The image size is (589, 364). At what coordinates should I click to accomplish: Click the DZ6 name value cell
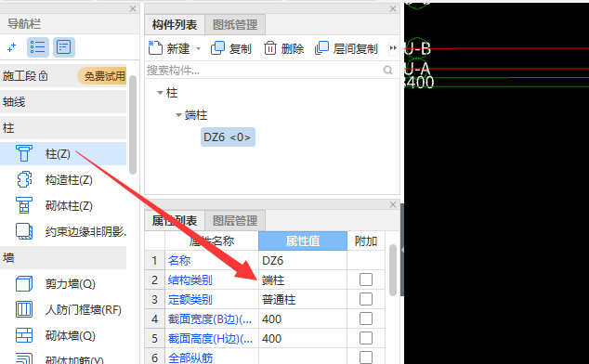point(303,260)
